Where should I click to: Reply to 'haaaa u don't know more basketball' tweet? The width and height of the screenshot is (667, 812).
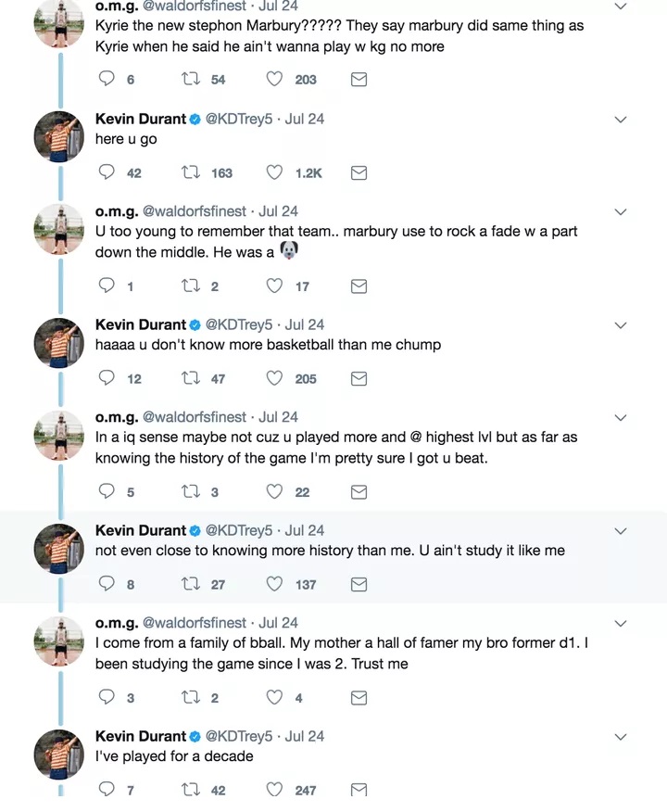(107, 378)
